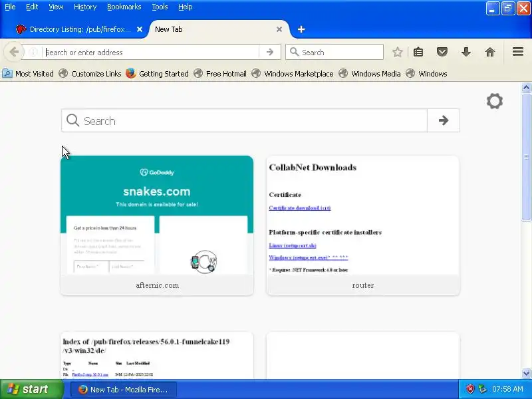Click the Most Visited bookmark folder

pyautogui.click(x=28, y=74)
